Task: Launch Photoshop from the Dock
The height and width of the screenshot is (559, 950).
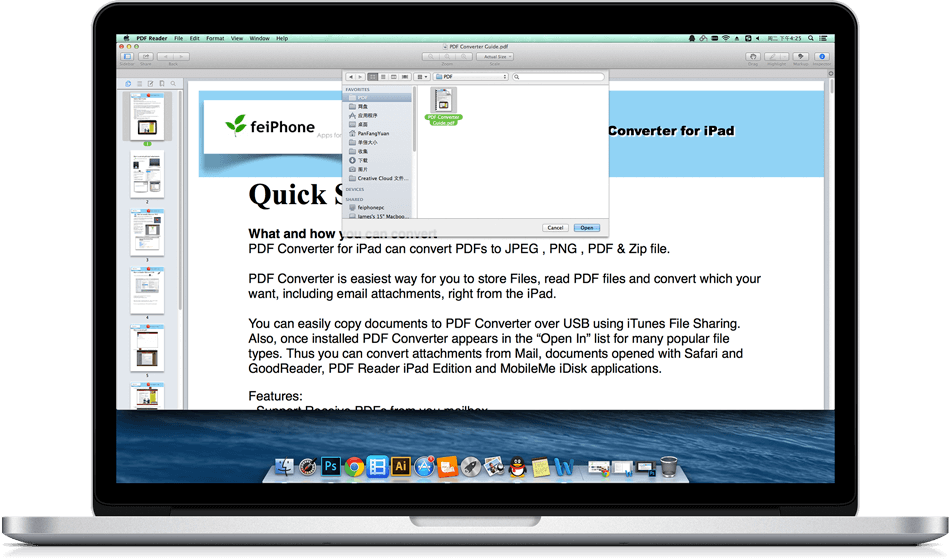Action: [x=331, y=466]
